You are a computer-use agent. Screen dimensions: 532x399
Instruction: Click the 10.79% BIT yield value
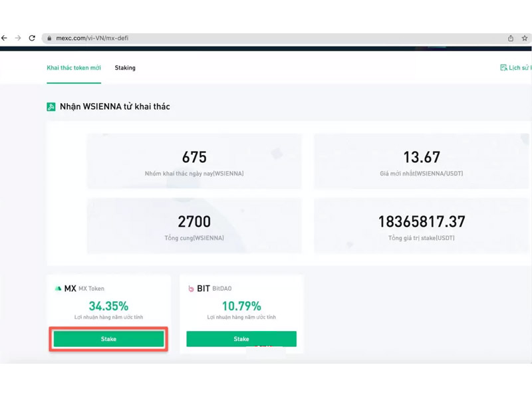(241, 306)
